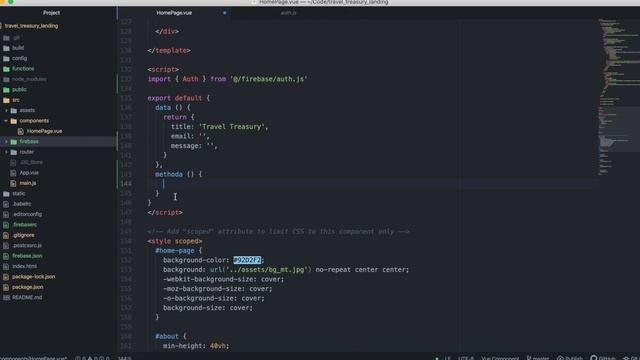
Task: Change the Vue Component grammar selector
Action: (500, 358)
